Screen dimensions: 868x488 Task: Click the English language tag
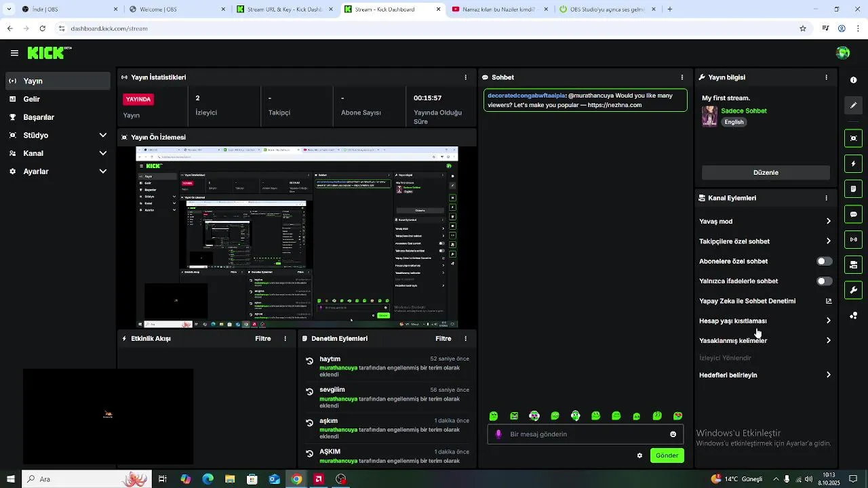(x=734, y=122)
